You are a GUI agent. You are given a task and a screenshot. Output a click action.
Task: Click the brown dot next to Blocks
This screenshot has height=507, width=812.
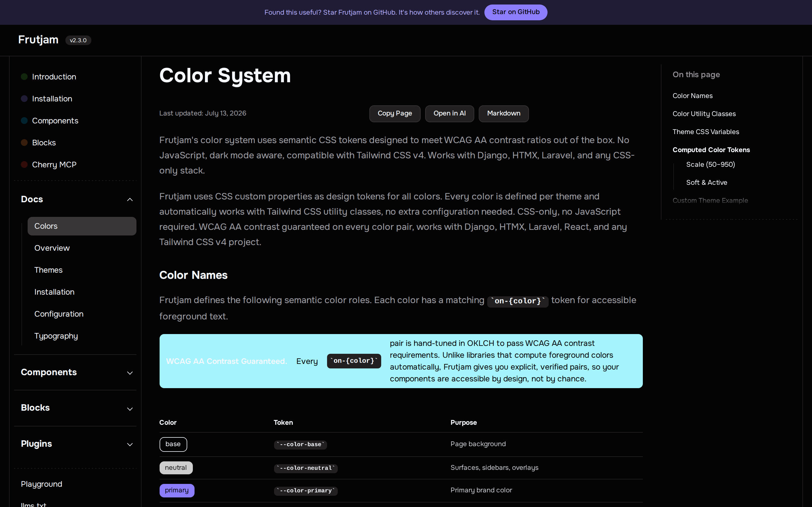point(24,143)
